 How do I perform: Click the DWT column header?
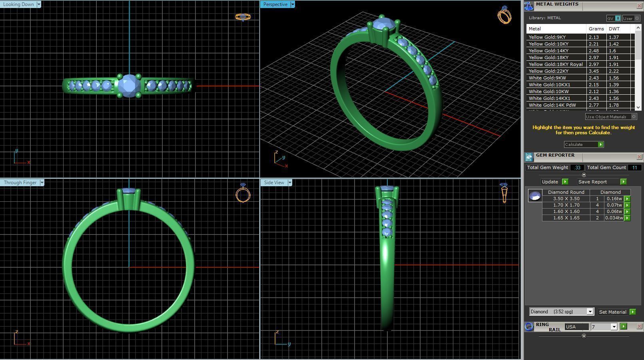[x=618, y=28]
